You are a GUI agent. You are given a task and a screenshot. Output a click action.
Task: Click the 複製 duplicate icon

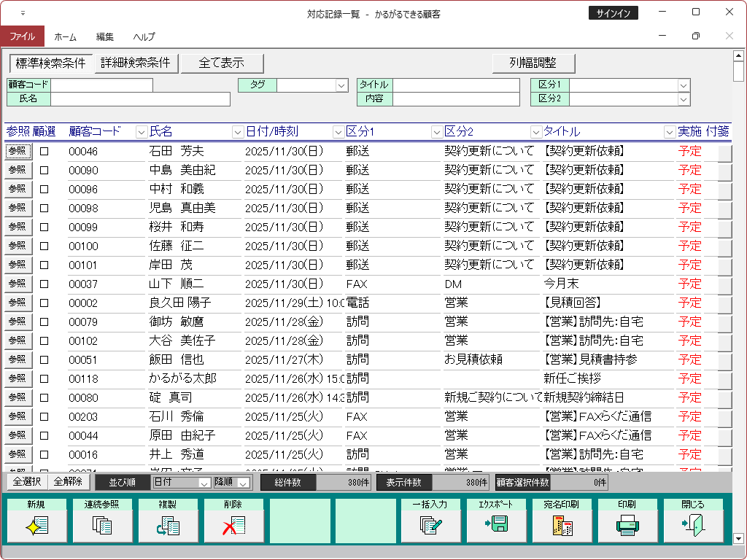click(168, 525)
